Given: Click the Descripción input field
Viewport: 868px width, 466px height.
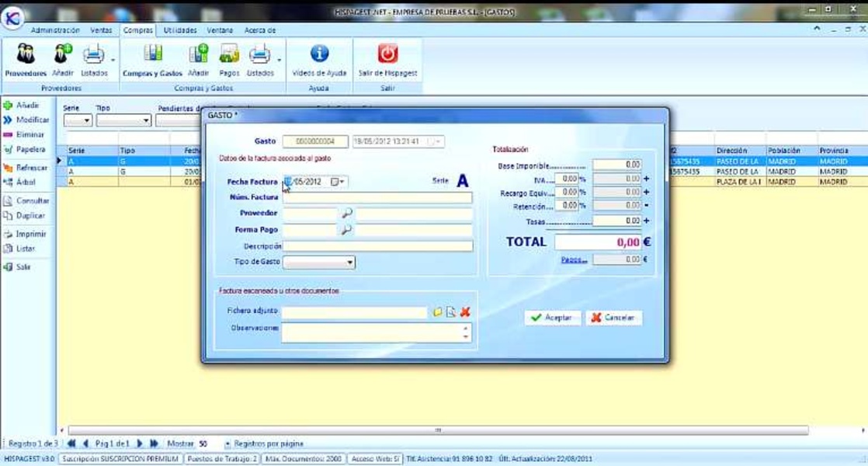Looking at the screenshot, I should point(377,246).
